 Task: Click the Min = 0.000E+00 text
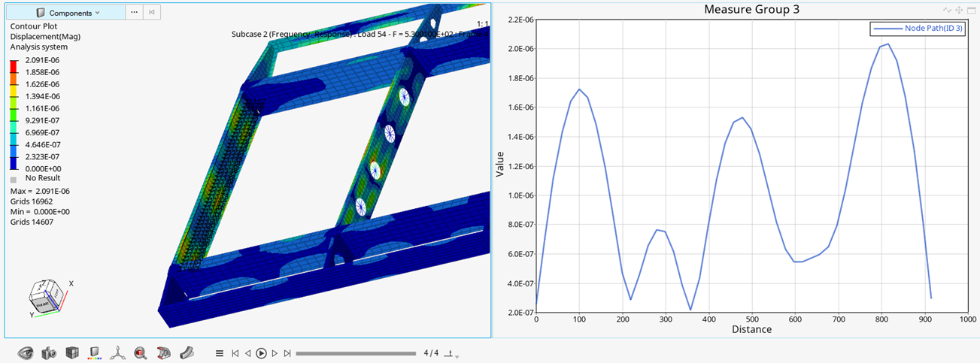tap(41, 212)
